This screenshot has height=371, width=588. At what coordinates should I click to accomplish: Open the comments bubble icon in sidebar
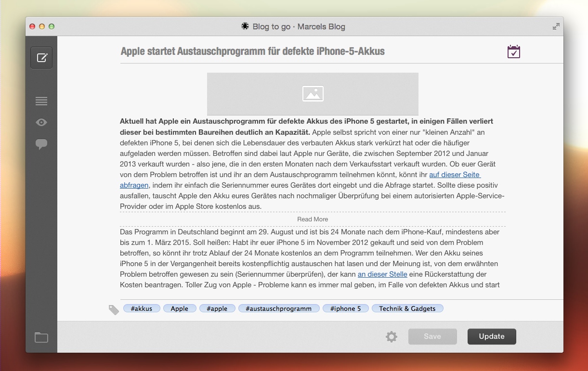click(41, 144)
